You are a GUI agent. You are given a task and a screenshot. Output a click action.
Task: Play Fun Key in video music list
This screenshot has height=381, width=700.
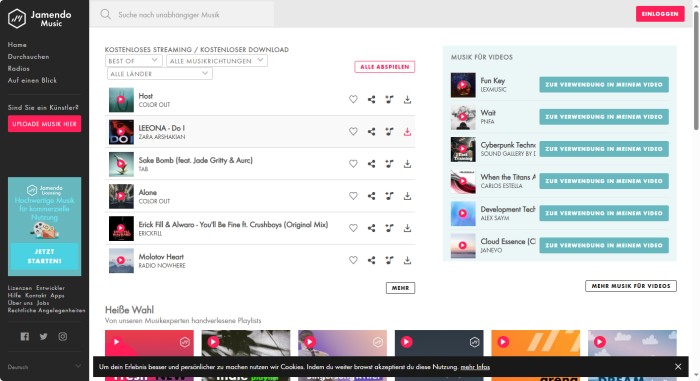[x=463, y=85]
